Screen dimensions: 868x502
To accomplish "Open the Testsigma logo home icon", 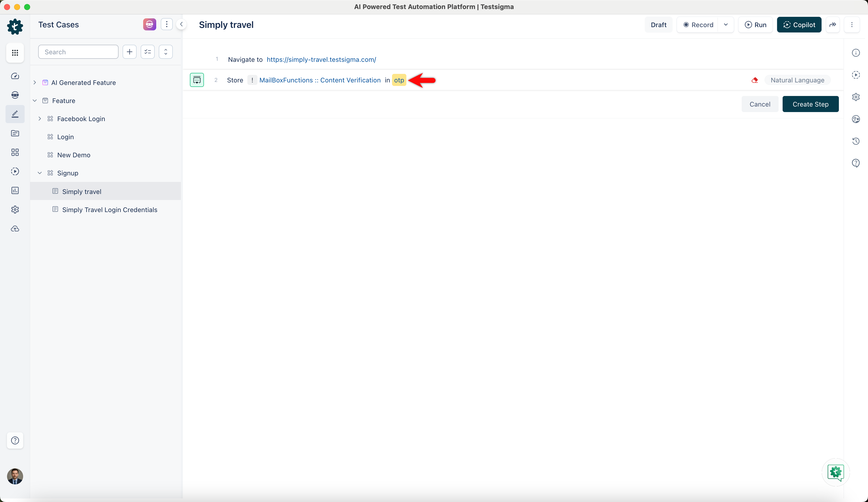I will click(15, 27).
